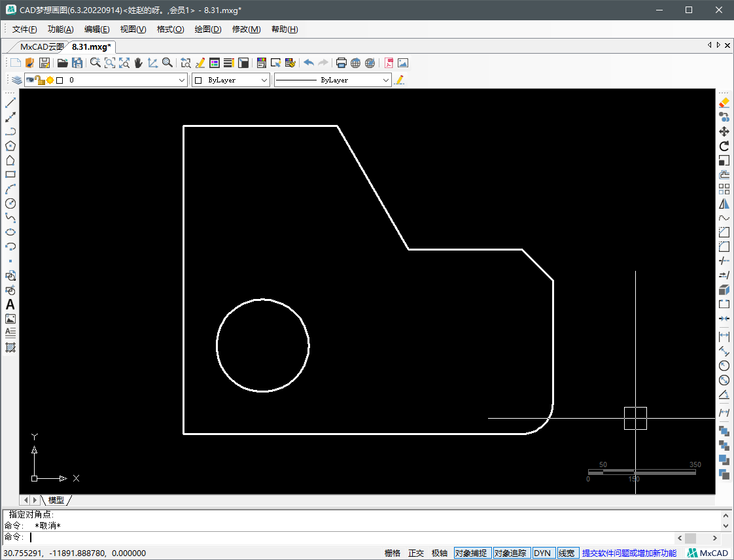This screenshot has height=560, width=734.
Task: Switch to the 模型 model tab
Action: point(56,500)
